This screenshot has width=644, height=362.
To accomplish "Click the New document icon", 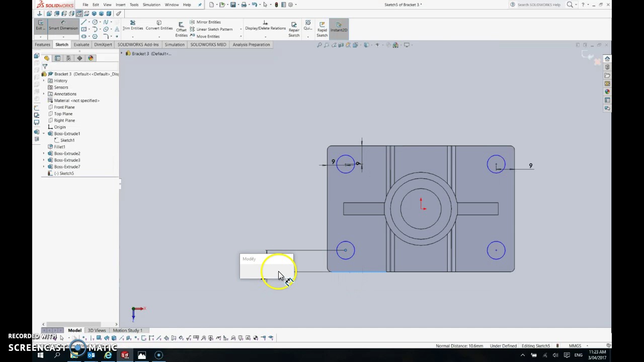I will 211,5.
